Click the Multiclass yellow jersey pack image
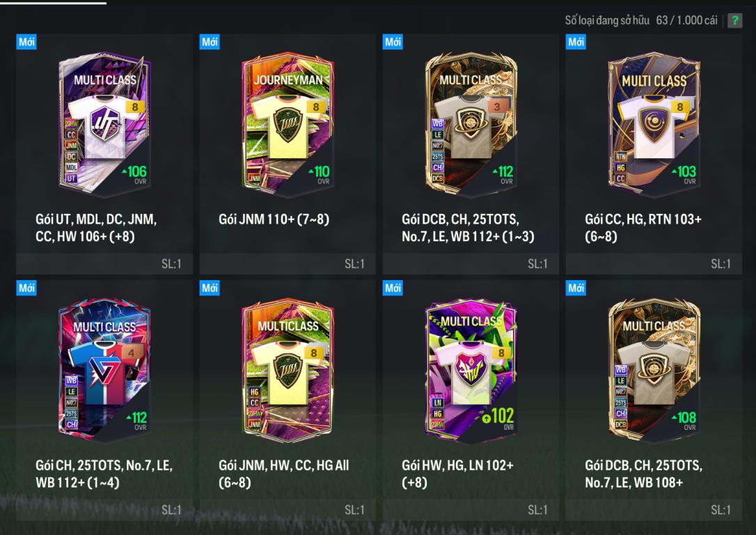Image resolution: width=756 pixels, height=535 pixels. [288, 371]
